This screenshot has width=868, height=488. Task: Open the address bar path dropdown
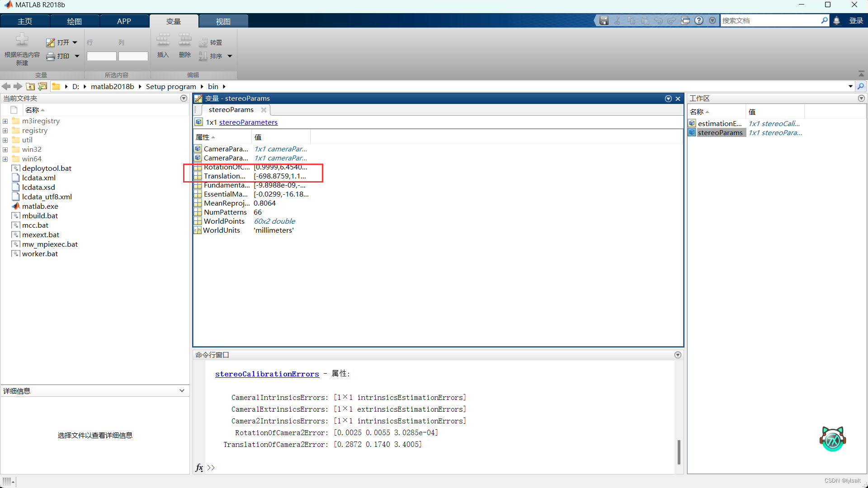click(x=850, y=86)
